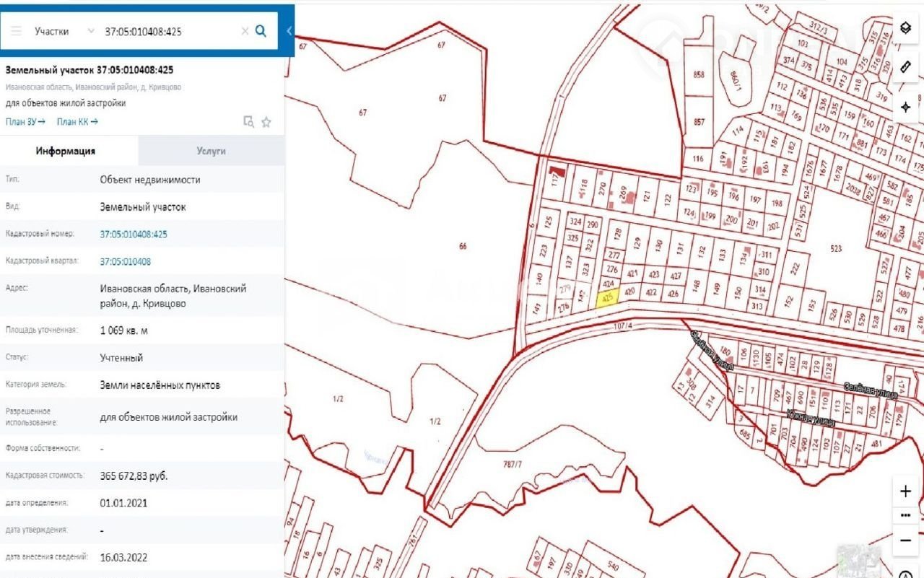Viewport: 924px width, 578px height.
Task: Open the План ЗУ link
Action: click(25, 122)
